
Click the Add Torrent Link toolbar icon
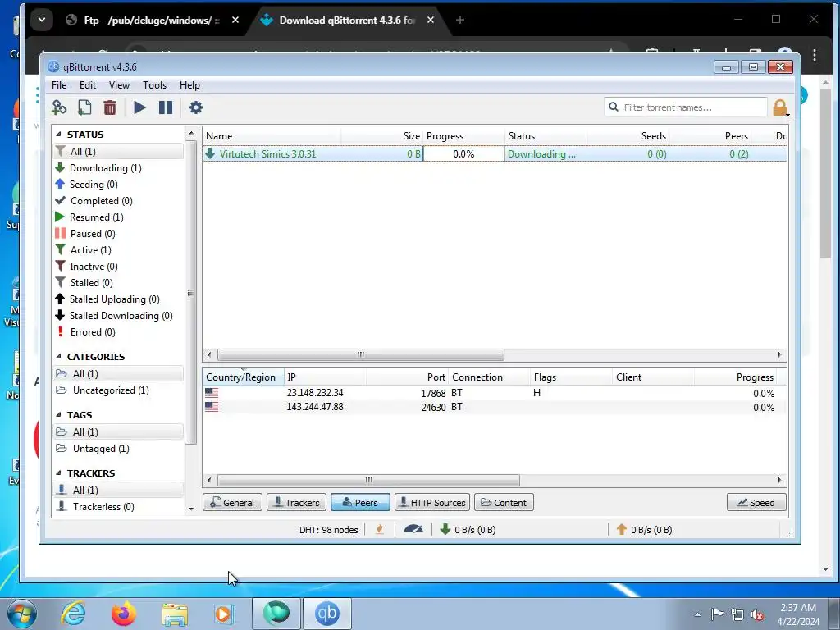click(59, 107)
